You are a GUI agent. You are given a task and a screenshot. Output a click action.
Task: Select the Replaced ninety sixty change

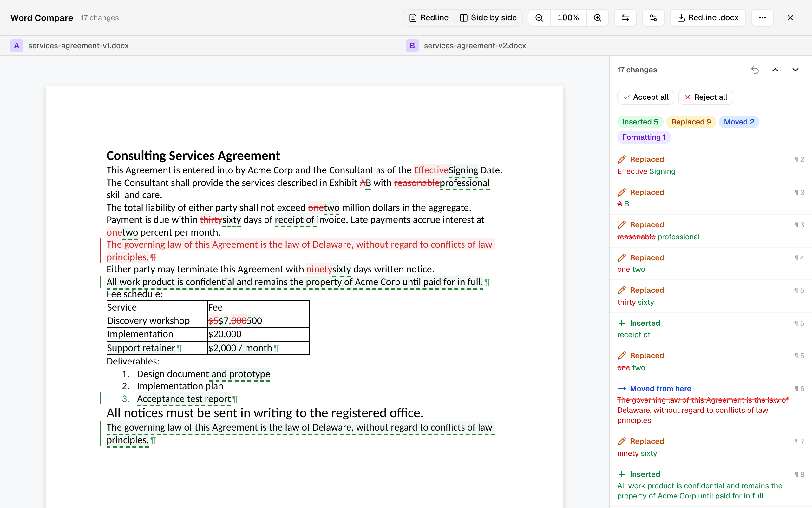[711, 447]
